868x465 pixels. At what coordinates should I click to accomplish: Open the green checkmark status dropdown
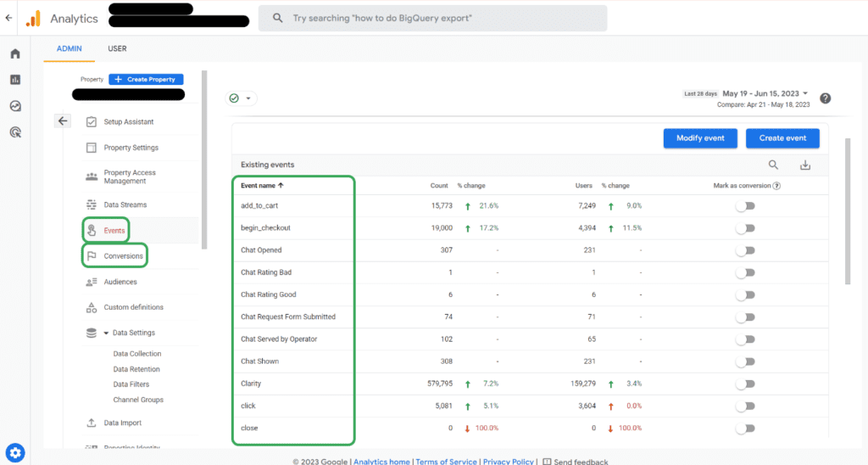click(x=241, y=98)
